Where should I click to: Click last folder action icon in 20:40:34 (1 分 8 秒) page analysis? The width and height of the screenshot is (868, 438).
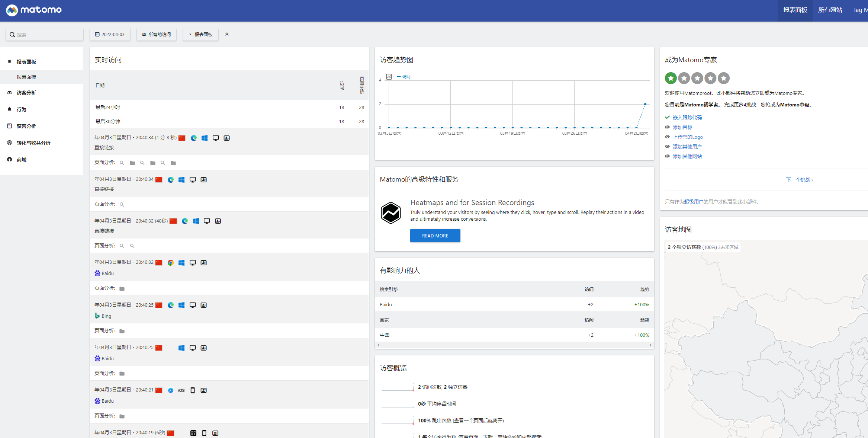173,163
